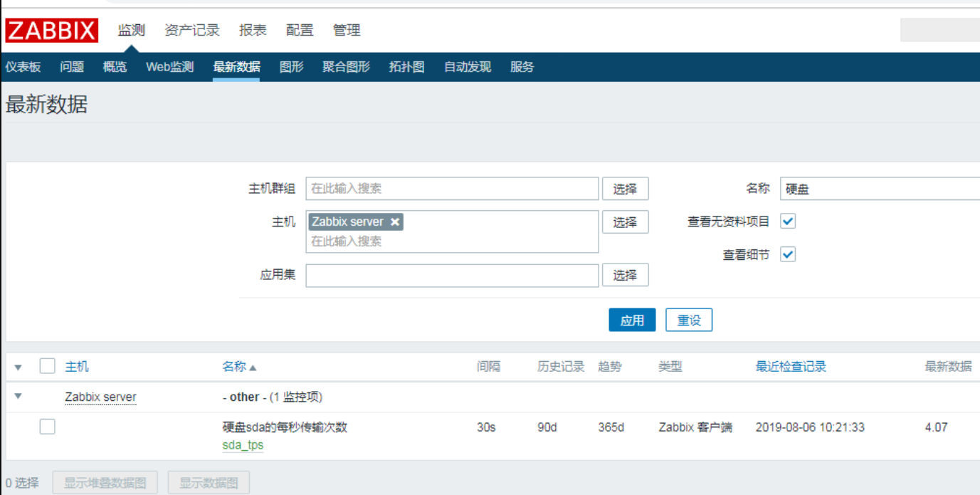The height and width of the screenshot is (495, 980).
Task: Go to the 聚合图形 tab
Action: pos(346,67)
